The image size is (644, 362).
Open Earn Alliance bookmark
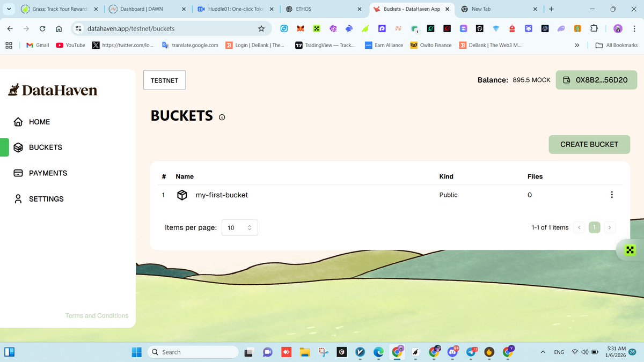(384, 45)
